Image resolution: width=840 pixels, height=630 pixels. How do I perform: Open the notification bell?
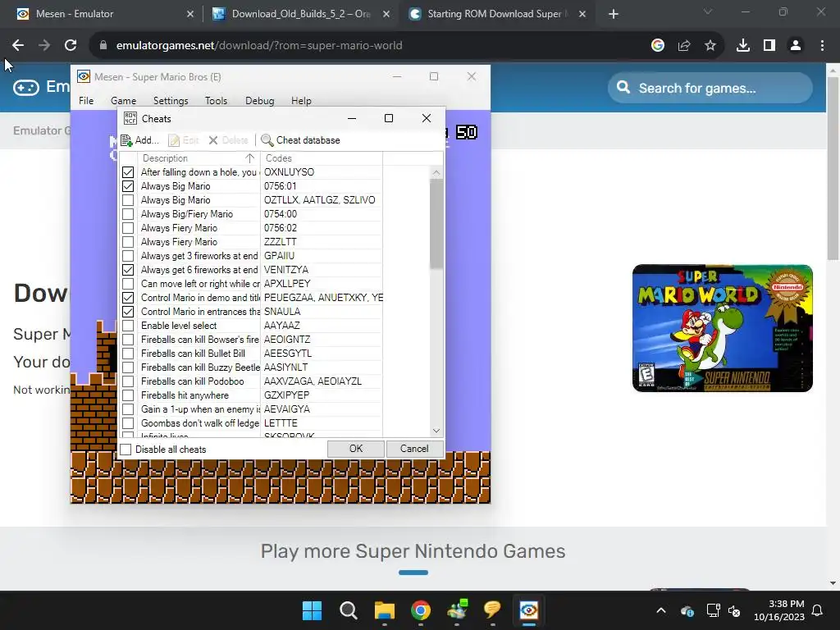pos(818,610)
